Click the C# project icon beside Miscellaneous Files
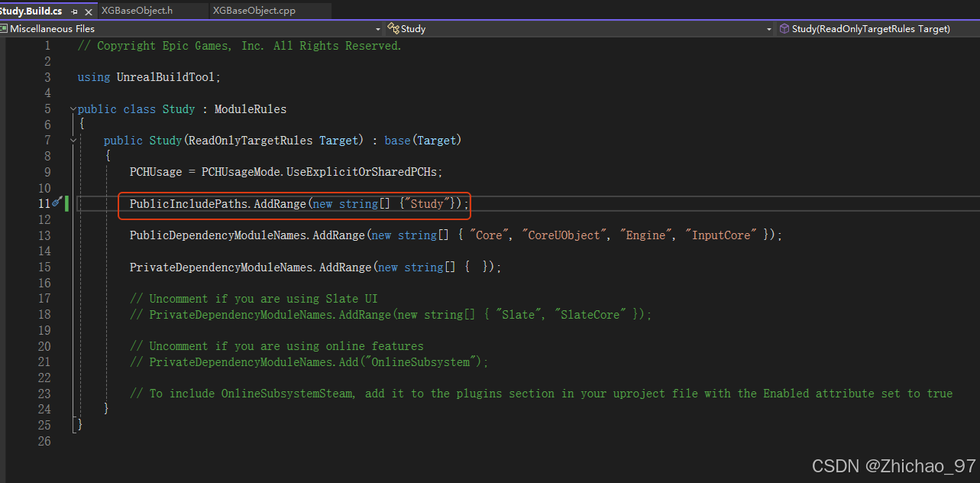 tap(5, 29)
